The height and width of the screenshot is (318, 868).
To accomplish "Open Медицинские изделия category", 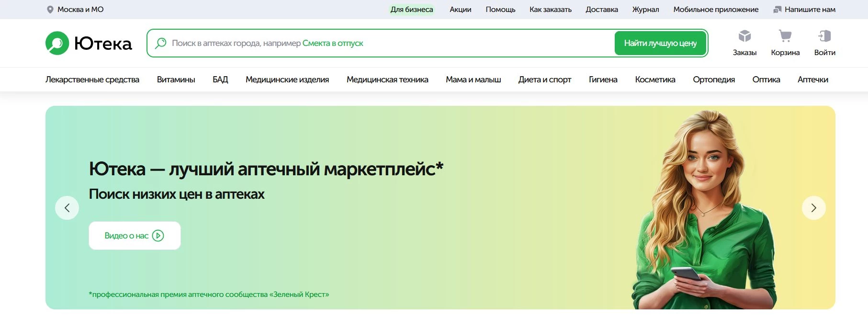I will point(287,79).
